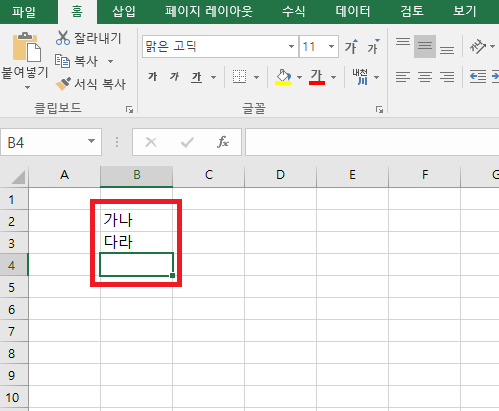Switch to 검토 tab

coord(412,12)
